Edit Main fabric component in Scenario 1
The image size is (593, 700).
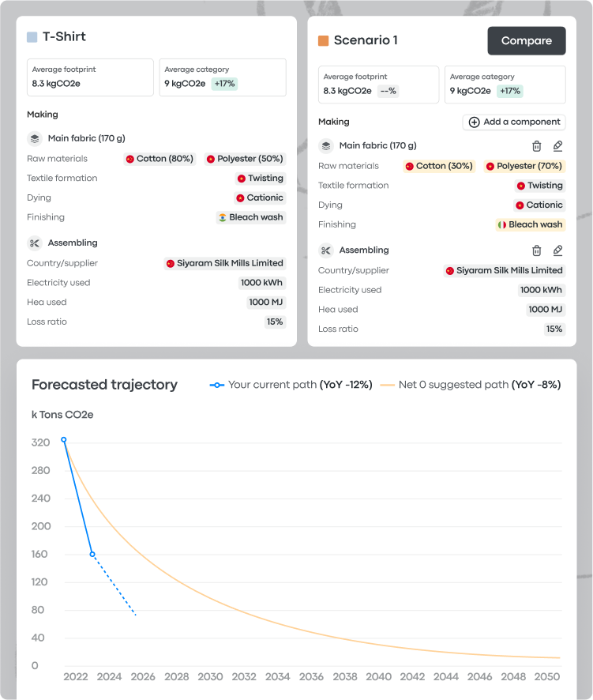point(557,146)
